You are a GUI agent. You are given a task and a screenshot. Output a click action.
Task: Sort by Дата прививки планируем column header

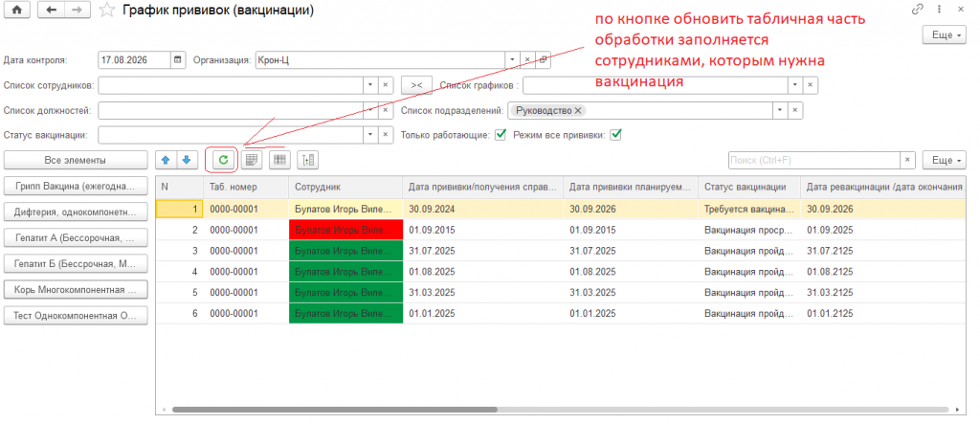point(632,187)
